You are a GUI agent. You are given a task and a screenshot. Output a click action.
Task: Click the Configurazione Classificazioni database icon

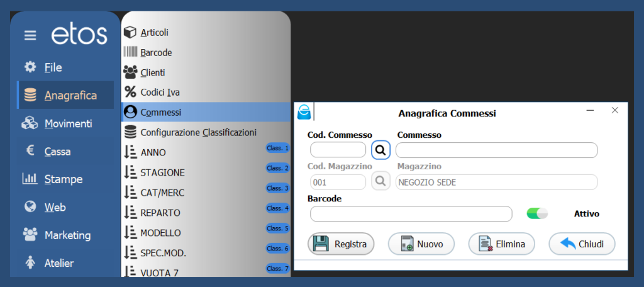pos(130,132)
